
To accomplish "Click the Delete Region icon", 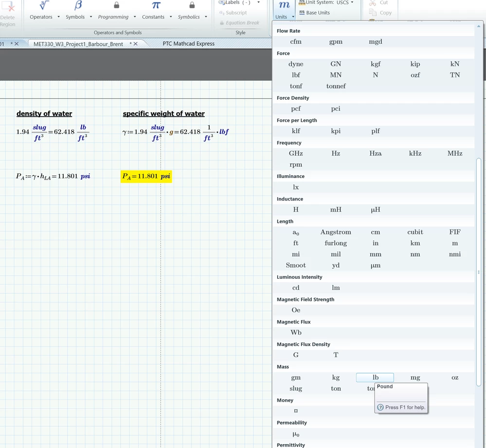I will 8,6.
